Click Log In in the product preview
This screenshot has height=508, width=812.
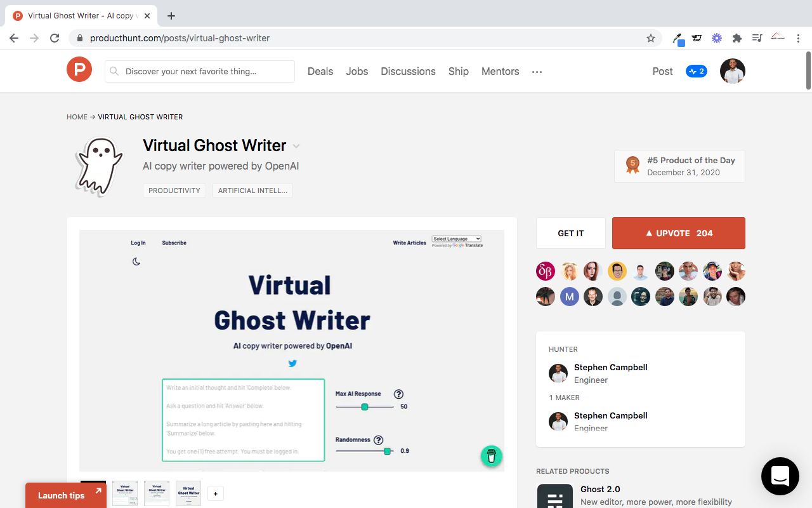[x=138, y=243]
